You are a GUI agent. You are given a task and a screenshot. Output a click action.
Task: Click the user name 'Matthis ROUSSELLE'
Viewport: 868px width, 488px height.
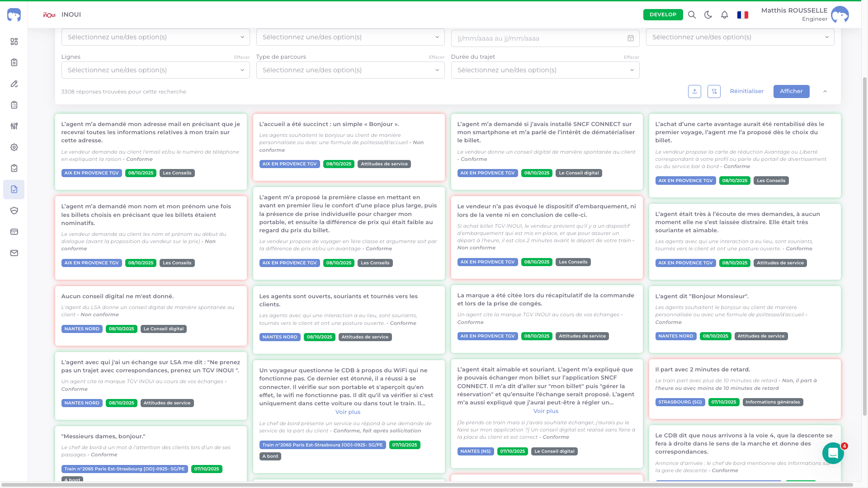click(794, 10)
